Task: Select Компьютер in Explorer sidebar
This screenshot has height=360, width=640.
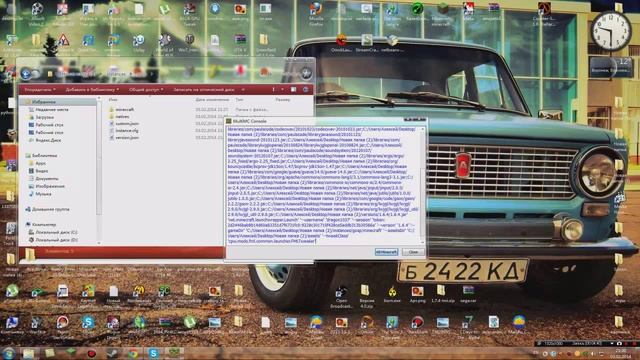Action: coord(41,224)
